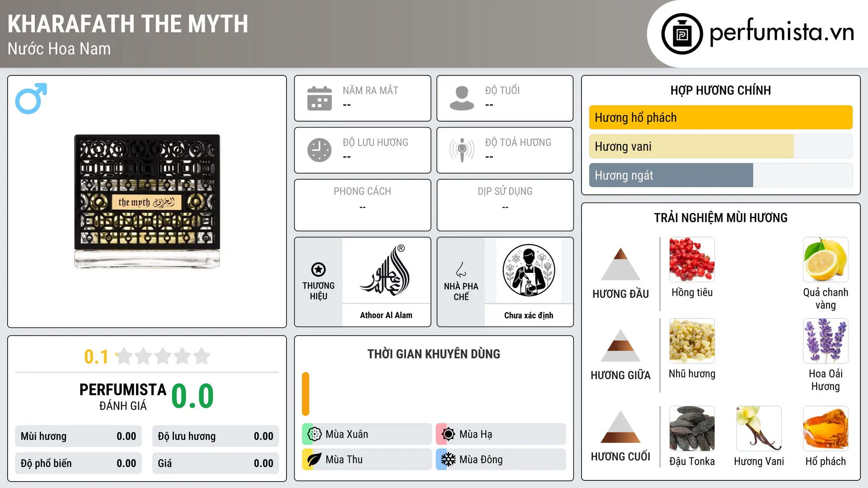Click the Athoor Al Alam brand logo
The width and height of the screenshot is (868, 488).
[x=386, y=270]
